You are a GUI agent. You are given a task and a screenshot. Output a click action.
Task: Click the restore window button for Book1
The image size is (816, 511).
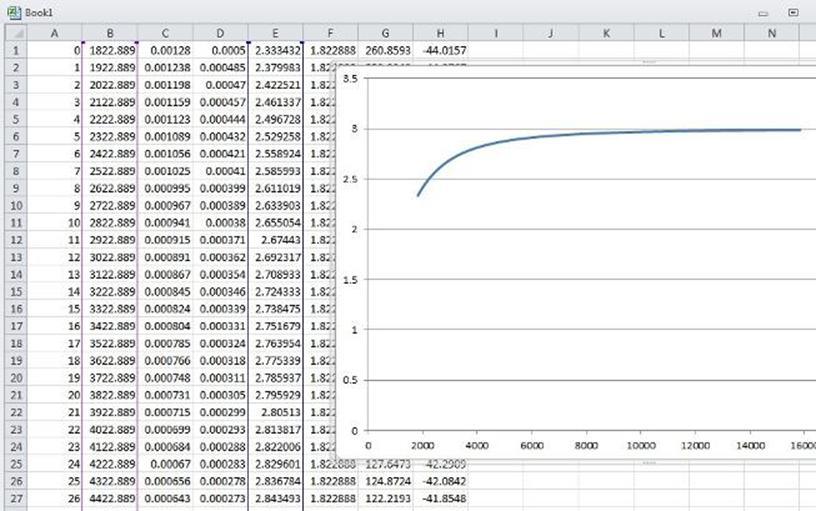793,13
